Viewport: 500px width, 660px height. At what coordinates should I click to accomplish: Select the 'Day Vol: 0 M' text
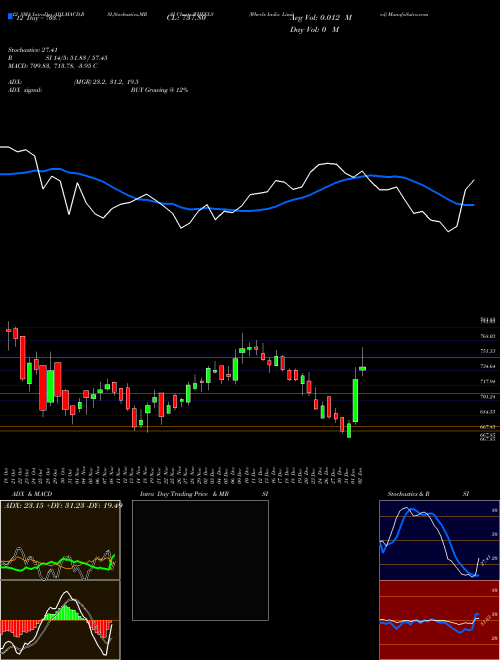click(x=314, y=30)
